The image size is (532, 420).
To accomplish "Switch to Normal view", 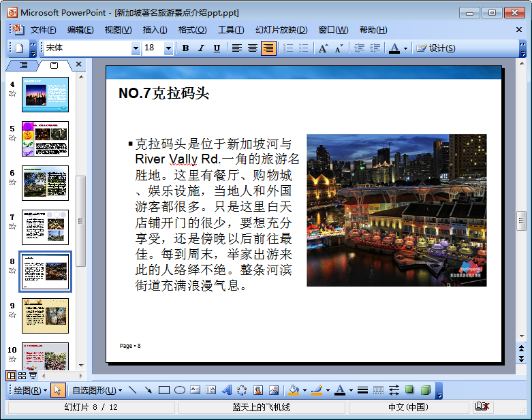I will click(x=11, y=376).
